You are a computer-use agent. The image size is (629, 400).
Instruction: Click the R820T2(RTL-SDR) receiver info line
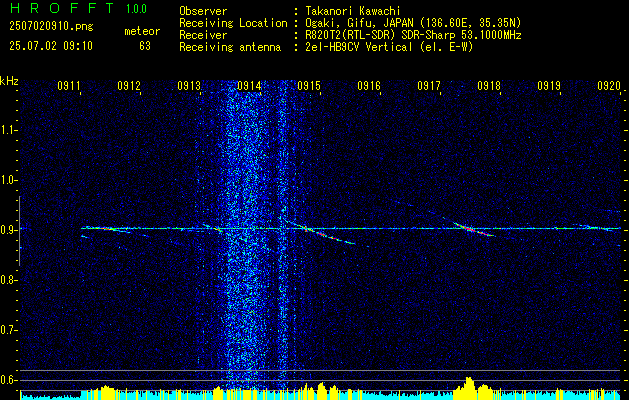point(413,35)
